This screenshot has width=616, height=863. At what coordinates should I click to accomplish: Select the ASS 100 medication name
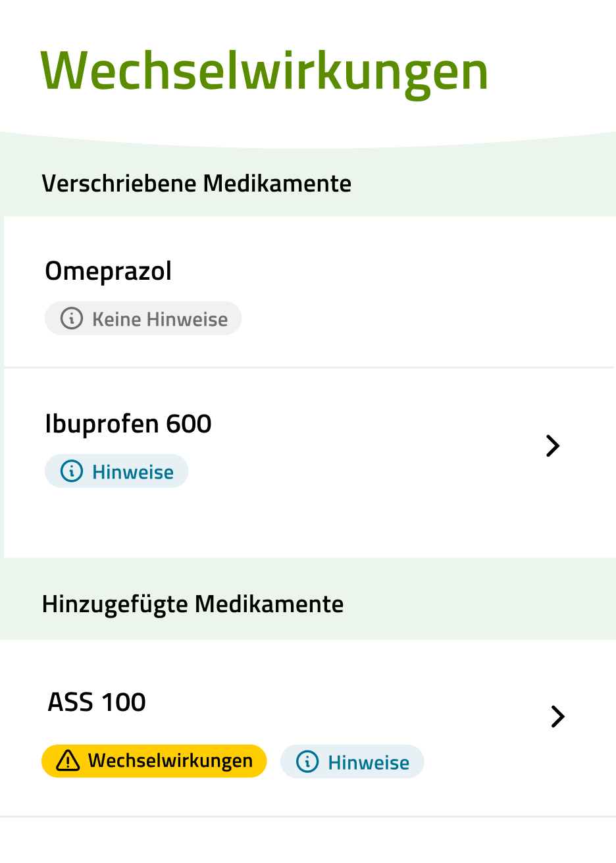pyautogui.click(x=97, y=702)
